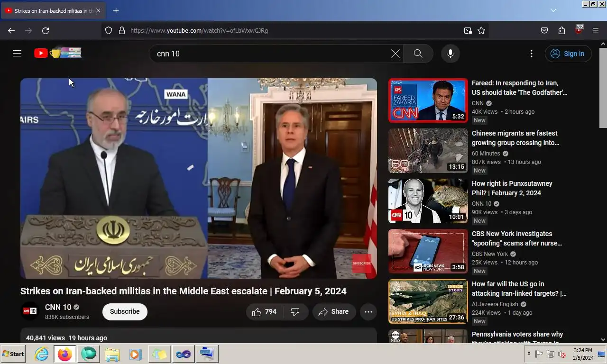Open 'CBS New York Investigates spoofing' title

[517, 238]
